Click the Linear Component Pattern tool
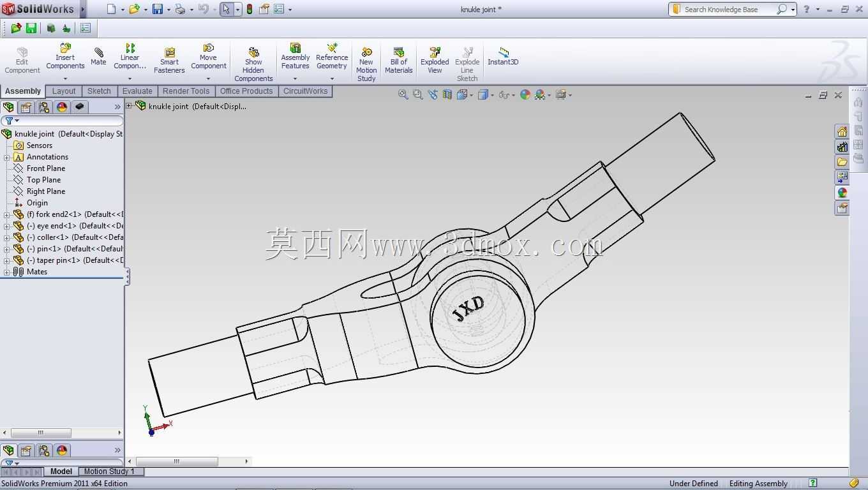Viewport: 868px width, 490px height. tap(130, 57)
